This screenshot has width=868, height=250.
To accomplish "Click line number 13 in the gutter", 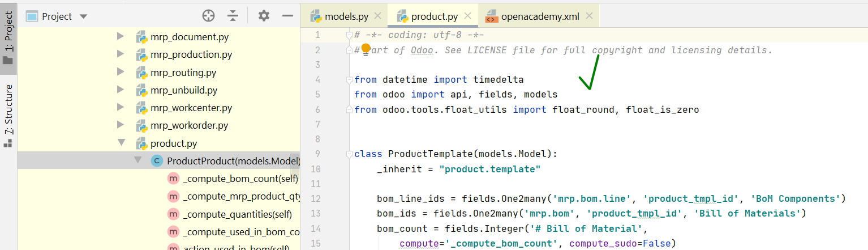I will point(316,213).
